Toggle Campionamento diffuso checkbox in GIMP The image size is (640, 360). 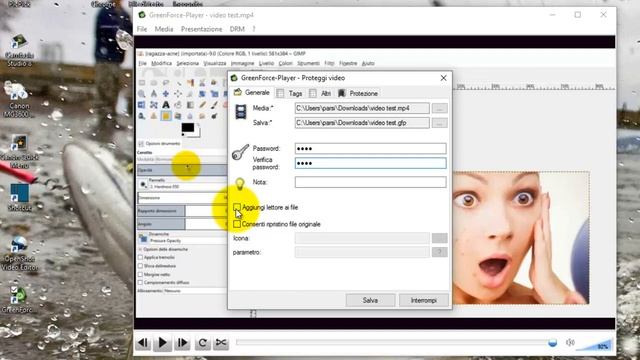click(140, 282)
